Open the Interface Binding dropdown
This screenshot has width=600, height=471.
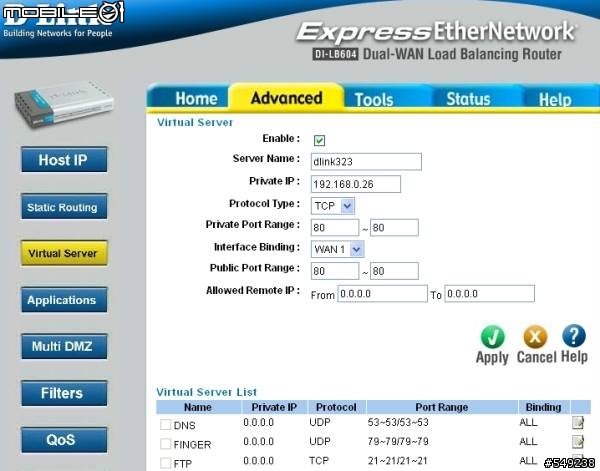click(338, 249)
